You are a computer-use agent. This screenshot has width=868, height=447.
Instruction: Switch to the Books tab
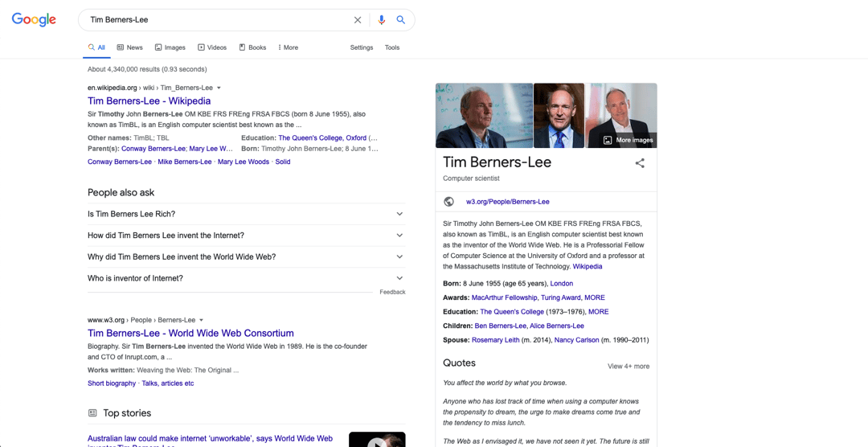[252, 47]
